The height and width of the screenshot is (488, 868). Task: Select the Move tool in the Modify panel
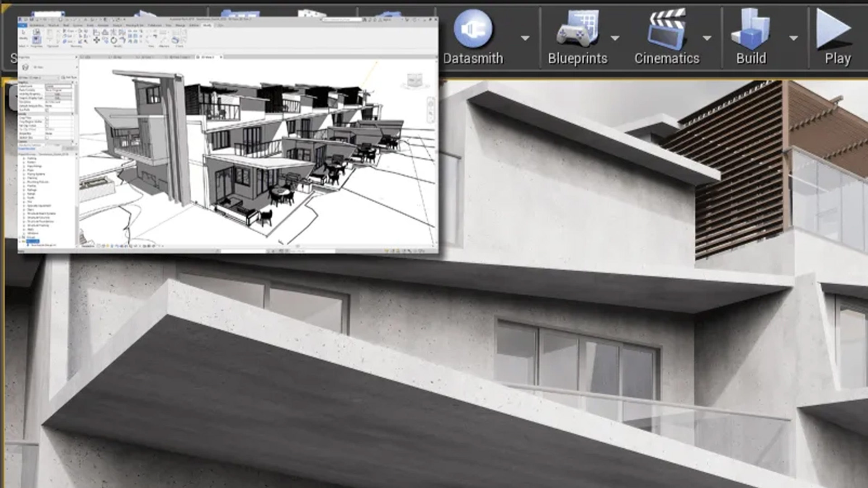coord(96,40)
